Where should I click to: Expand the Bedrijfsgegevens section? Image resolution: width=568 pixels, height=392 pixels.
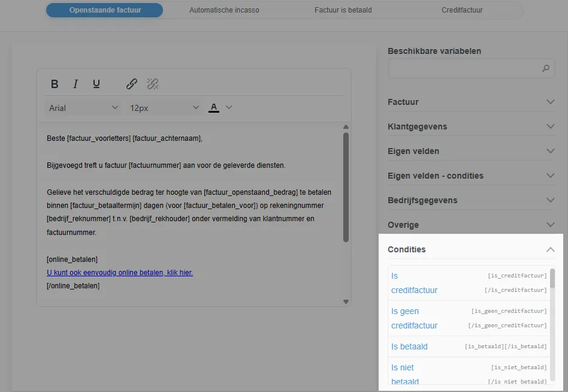[471, 200]
